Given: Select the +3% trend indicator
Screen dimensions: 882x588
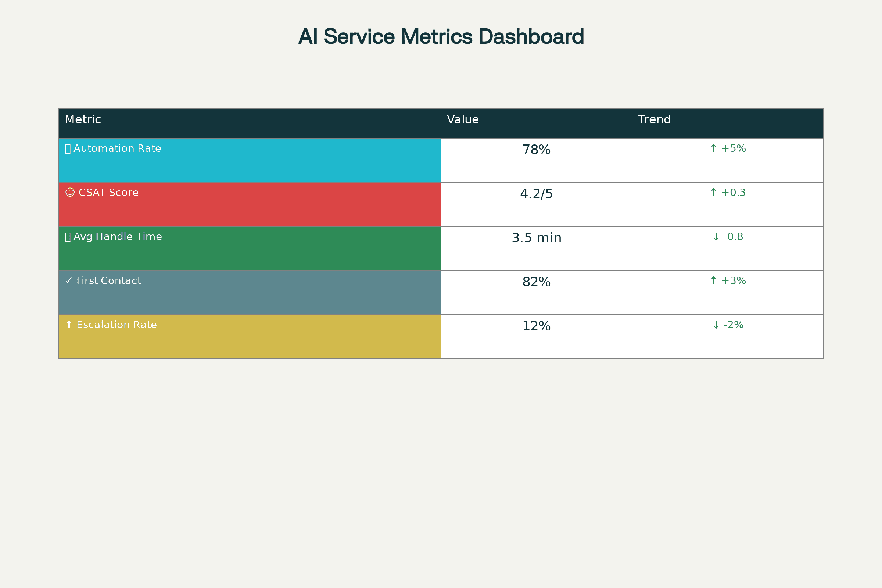Looking at the screenshot, I should 728,280.
